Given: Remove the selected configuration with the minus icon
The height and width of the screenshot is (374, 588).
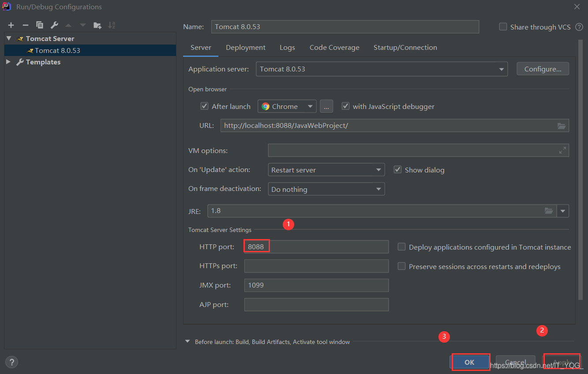Looking at the screenshot, I should coord(26,25).
